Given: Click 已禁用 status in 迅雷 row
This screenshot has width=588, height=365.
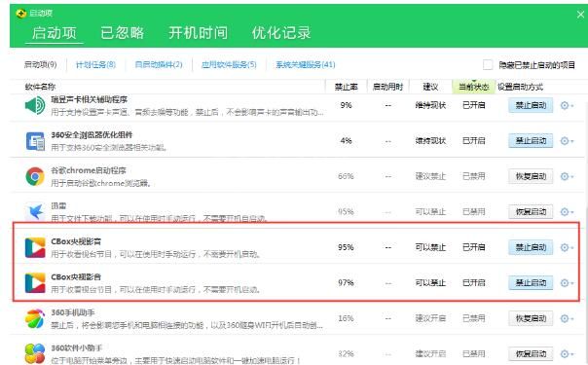Looking at the screenshot, I should [x=474, y=212].
